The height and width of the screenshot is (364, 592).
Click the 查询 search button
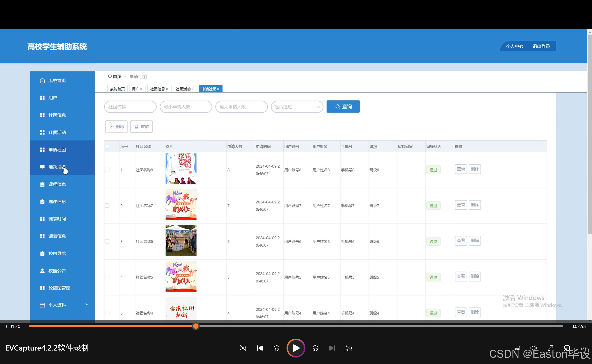343,106
